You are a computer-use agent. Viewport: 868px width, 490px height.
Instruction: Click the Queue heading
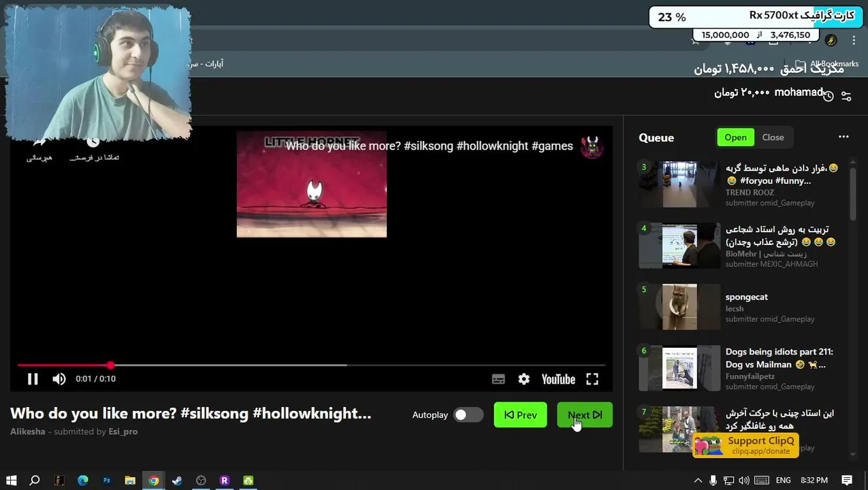(x=656, y=137)
